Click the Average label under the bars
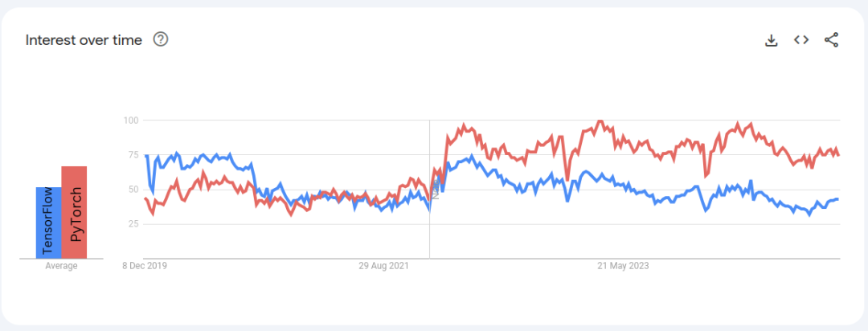Image resolution: width=868 pixels, height=331 pixels. click(61, 266)
